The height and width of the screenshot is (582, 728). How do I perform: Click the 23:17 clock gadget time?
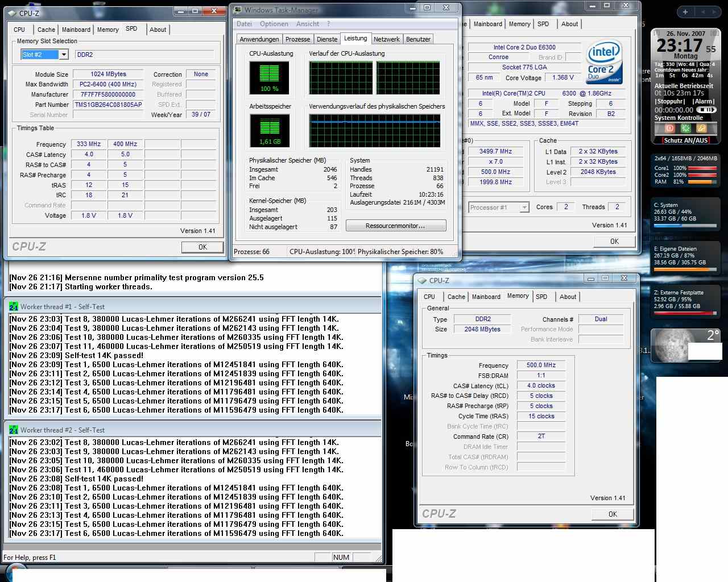coord(680,45)
